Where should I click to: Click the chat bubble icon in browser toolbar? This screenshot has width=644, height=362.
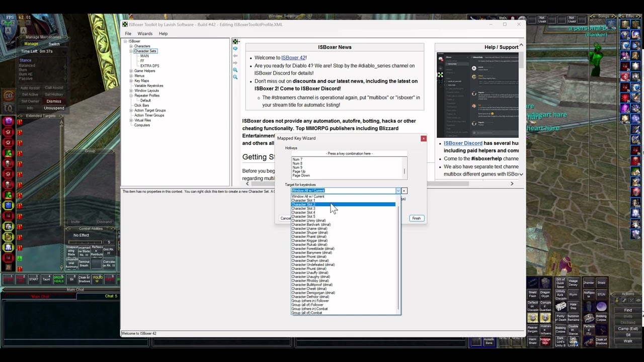235,48
